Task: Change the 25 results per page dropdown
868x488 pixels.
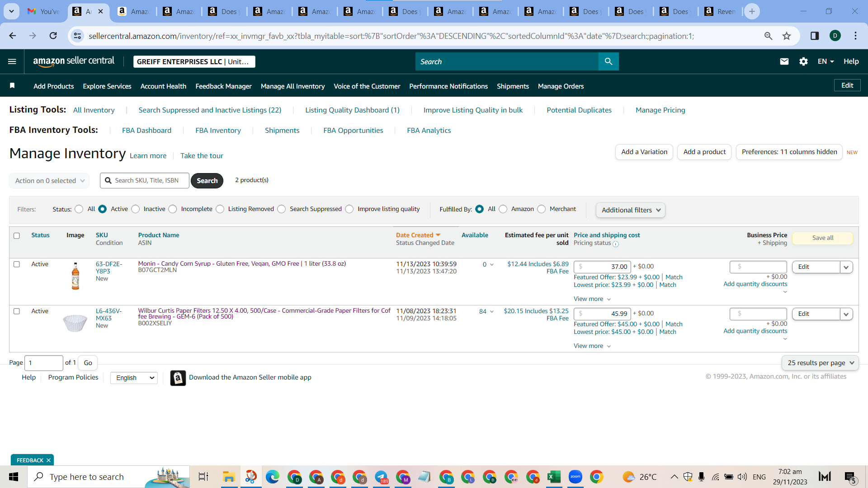Action: [x=820, y=363]
